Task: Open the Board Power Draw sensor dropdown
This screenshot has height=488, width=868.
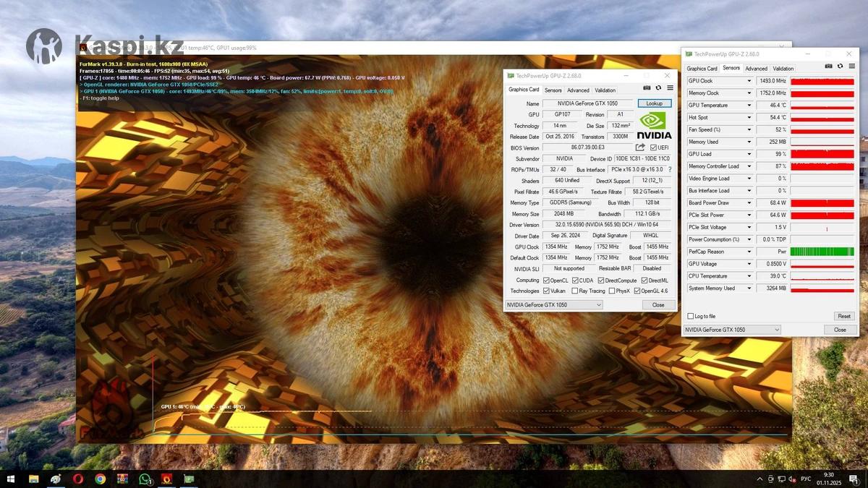Action: point(749,203)
